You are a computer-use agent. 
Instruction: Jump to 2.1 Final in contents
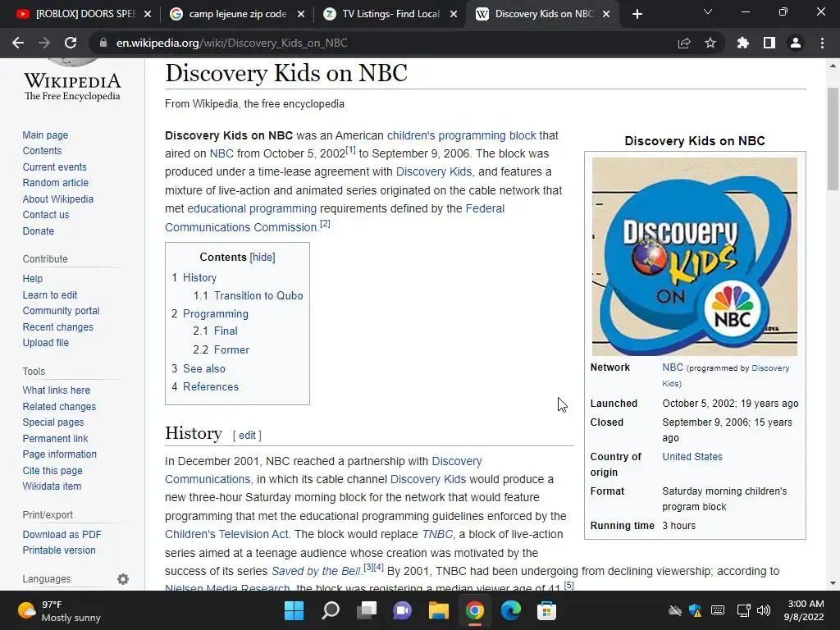pyautogui.click(x=216, y=331)
